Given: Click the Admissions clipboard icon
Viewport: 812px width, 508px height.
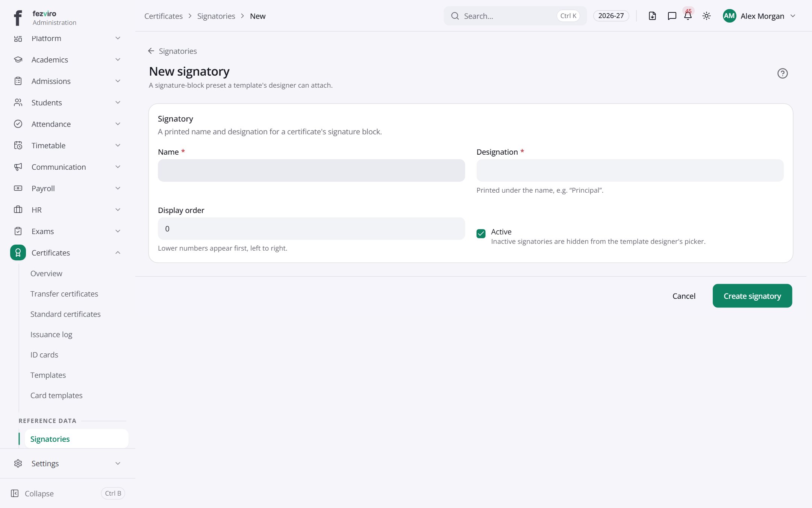Looking at the screenshot, I should click(18, 81).
